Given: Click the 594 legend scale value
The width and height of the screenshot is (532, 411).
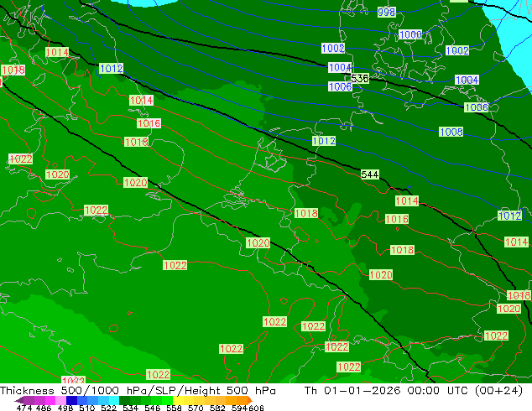Looking at the screenshot, I should point(239,408).
